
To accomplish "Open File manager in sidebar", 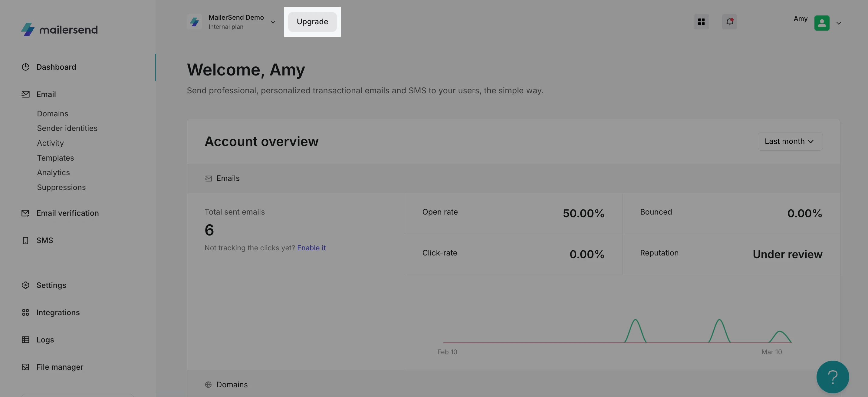I will click(x=60, y=367).
